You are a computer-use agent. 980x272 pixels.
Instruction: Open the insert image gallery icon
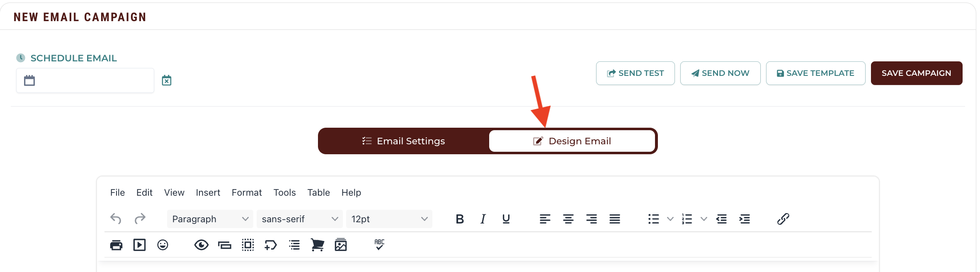coord(341,245)
